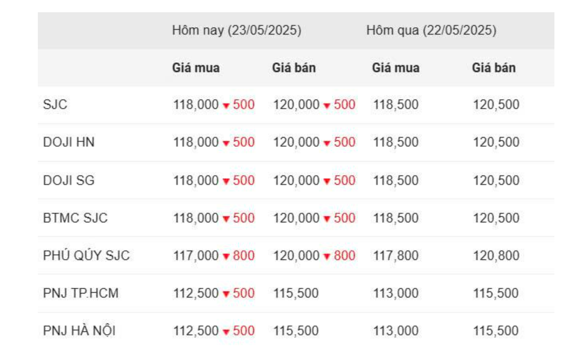The width and height of the screenshot is (588, 364).
Task: Click PNJ HÀ NỘI's today sell price 115,500
Action: tap(296, 331)
